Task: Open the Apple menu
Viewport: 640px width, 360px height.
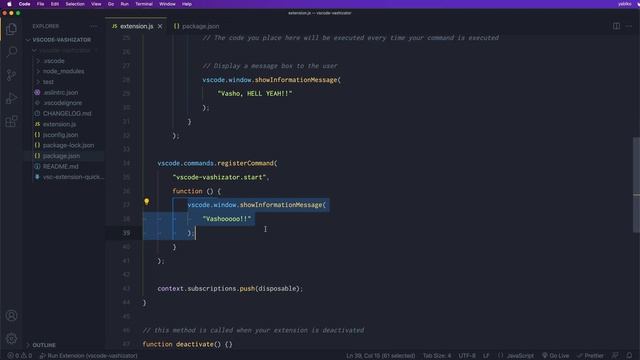Action: 9,4
